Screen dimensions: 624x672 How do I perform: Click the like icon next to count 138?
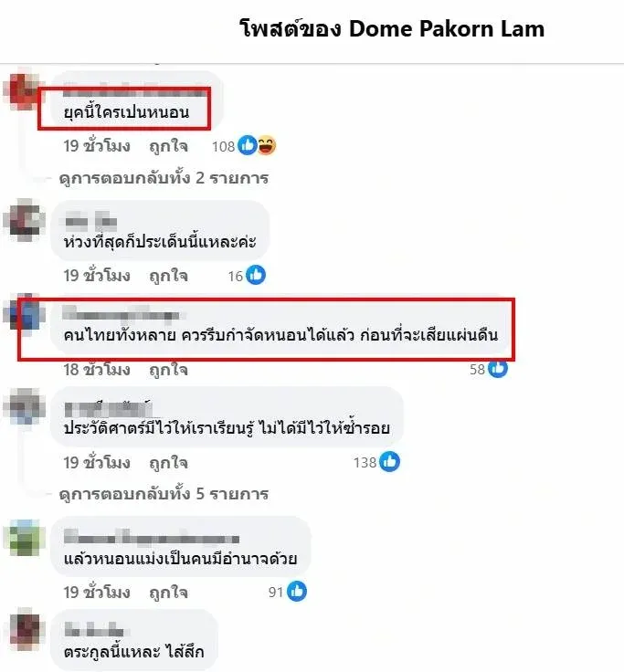point(390,462)
